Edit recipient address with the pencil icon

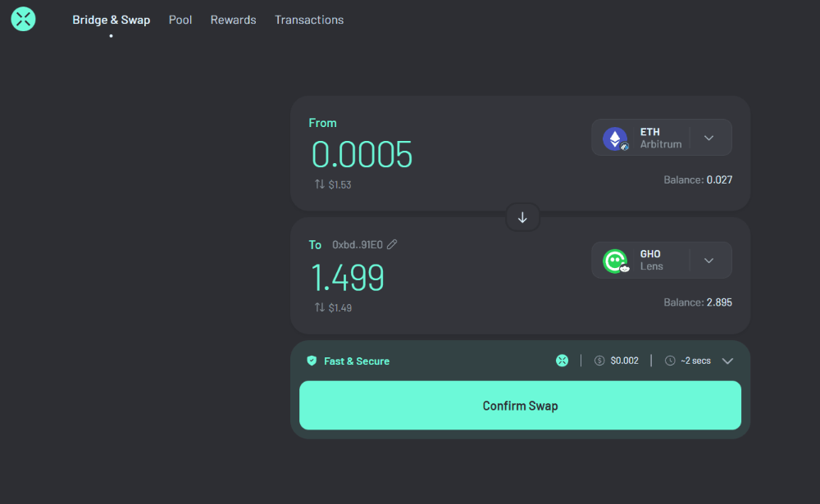pos(392,244)
